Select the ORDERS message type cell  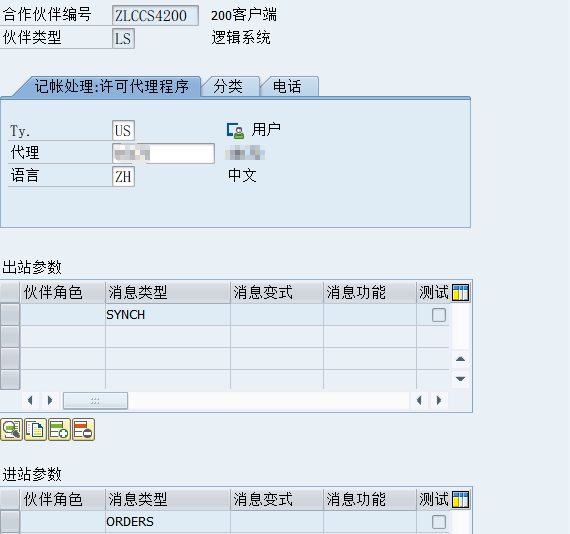click(168, 522)
